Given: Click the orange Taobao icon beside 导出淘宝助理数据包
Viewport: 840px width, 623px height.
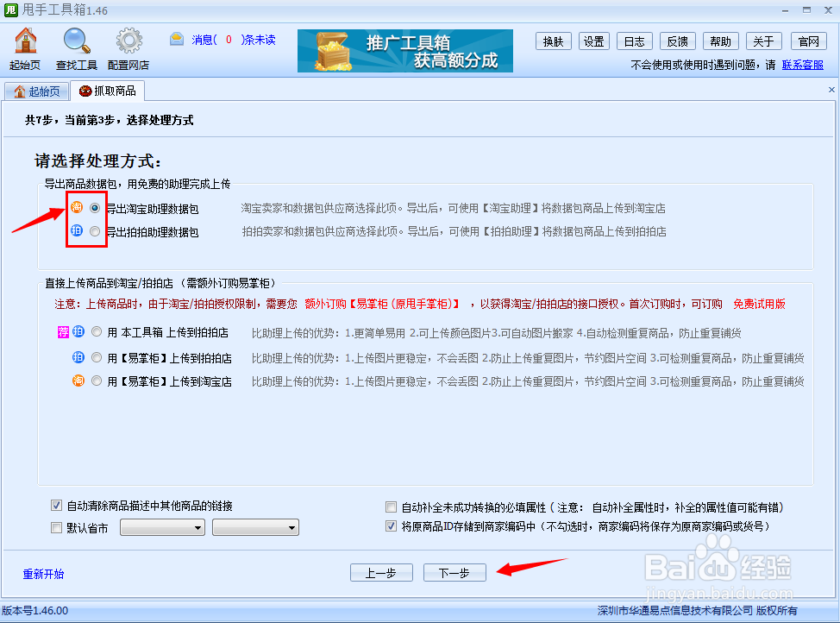Looking at the screenshot, I should click(x=76, y=207).
